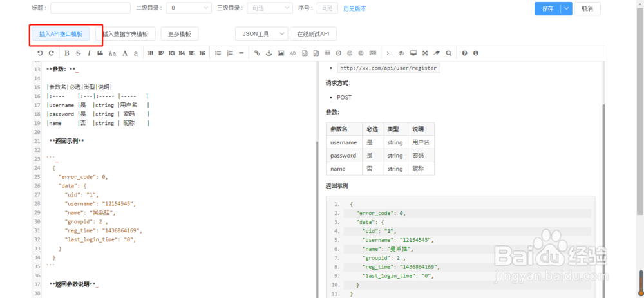This screenshot has width=644, height=298.
Task: Click the 'password' cell in the preview table
Action: (344, 156)
